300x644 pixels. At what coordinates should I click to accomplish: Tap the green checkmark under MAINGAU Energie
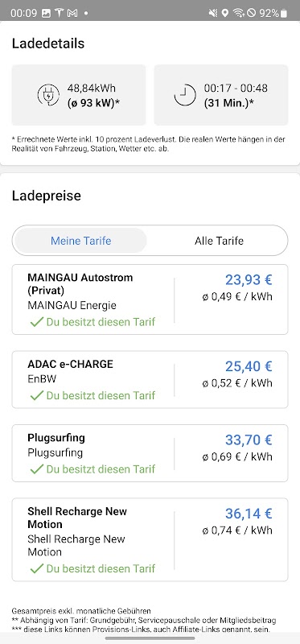tap(36, 321)
